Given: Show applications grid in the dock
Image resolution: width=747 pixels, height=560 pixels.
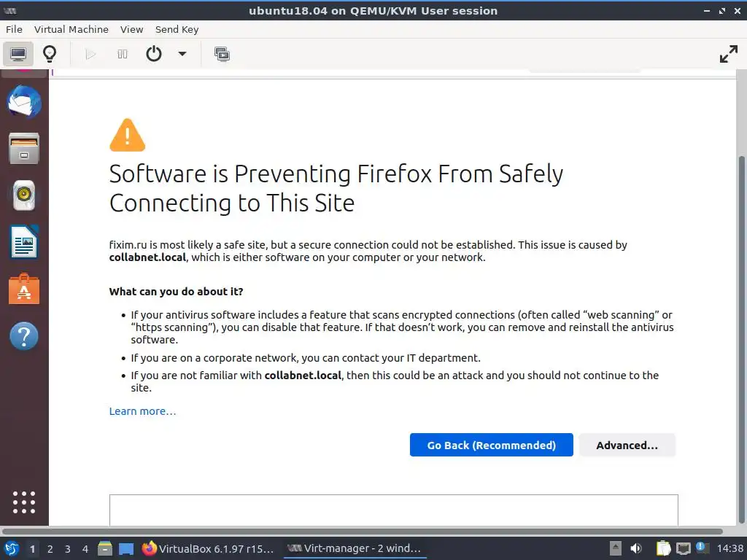Looking at the screenshot, I should [24, 502].
